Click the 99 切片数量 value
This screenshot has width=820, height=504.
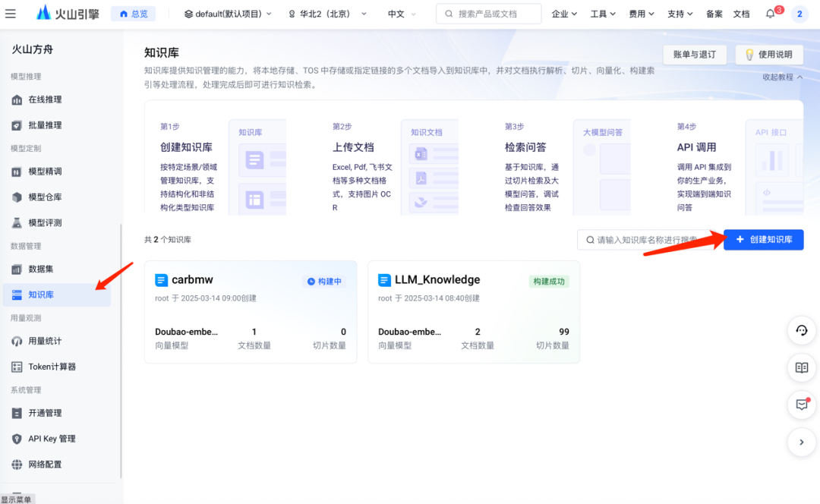563,332
